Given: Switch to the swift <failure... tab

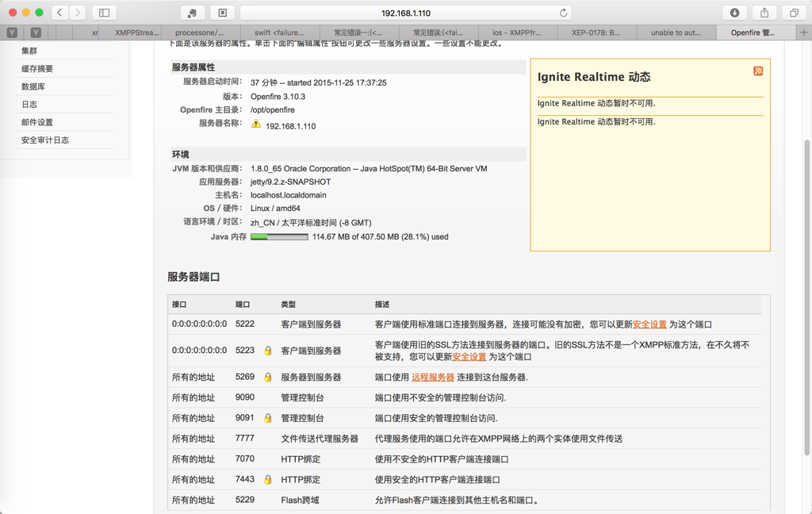Looking at the screenshot, I should [x=280, y=33].
